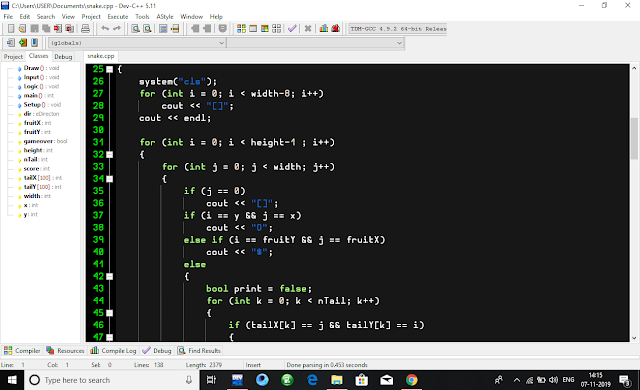Click the Print toolbar icon
This screenshot has width=640, height=390.
point(85,29)
